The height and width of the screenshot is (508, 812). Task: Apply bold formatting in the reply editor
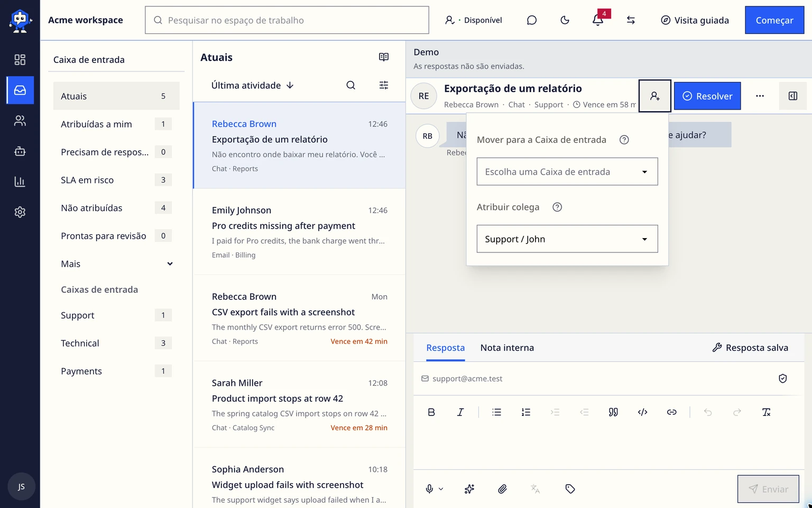coord(431,412)
